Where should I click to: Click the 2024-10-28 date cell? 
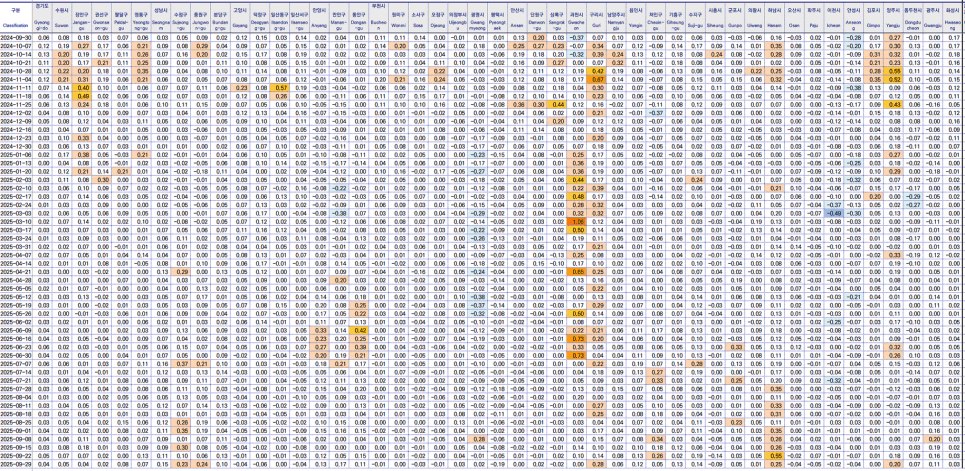pyautogui.click(x=15, y=71)
